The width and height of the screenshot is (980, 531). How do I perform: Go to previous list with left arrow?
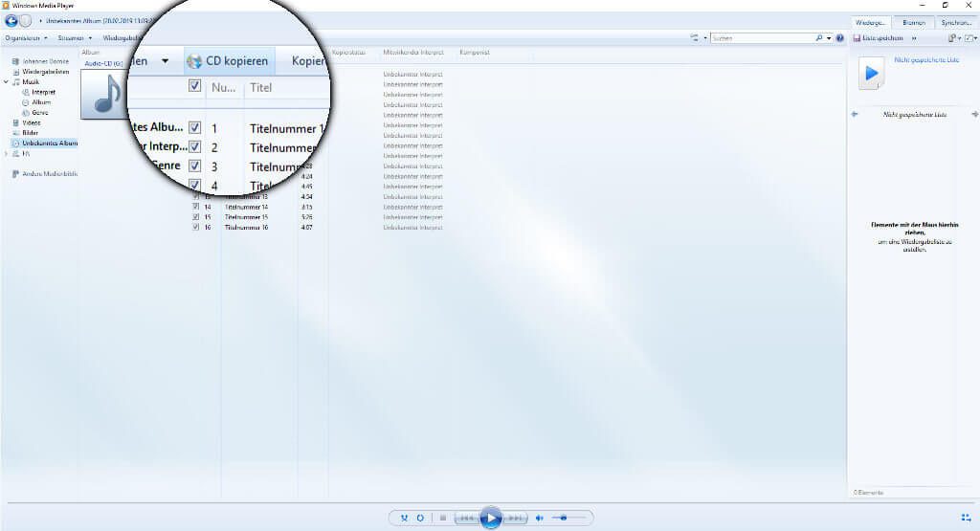point(855,114)
